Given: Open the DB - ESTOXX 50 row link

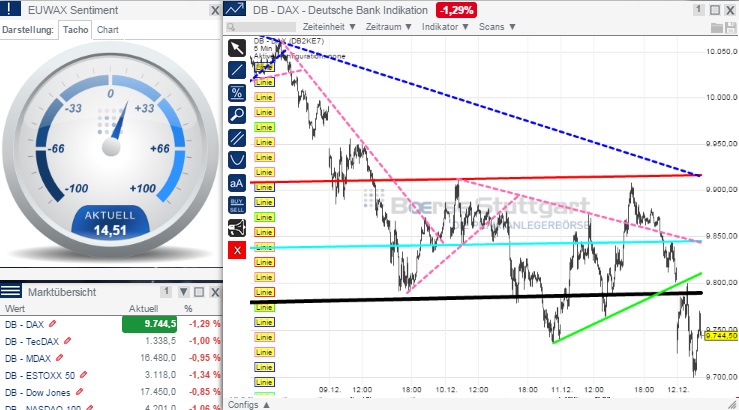Looking at the screenshot, I should (40, 375).
